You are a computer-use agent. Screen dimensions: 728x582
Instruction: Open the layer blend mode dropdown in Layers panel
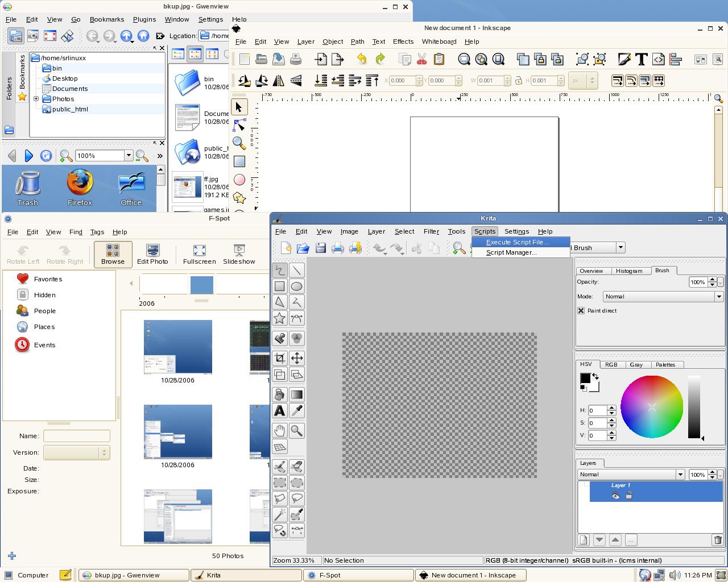[631, 474]
